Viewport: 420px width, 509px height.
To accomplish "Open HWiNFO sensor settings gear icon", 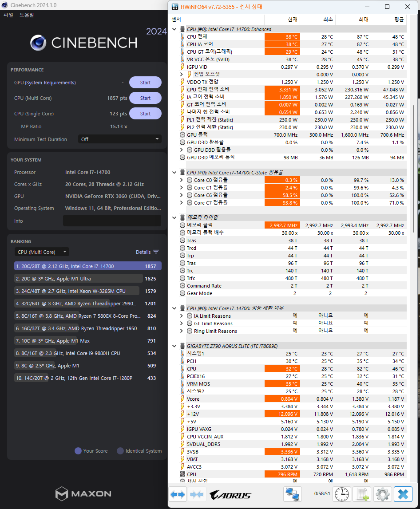I will pyautogui.click(x=382, y=494).
